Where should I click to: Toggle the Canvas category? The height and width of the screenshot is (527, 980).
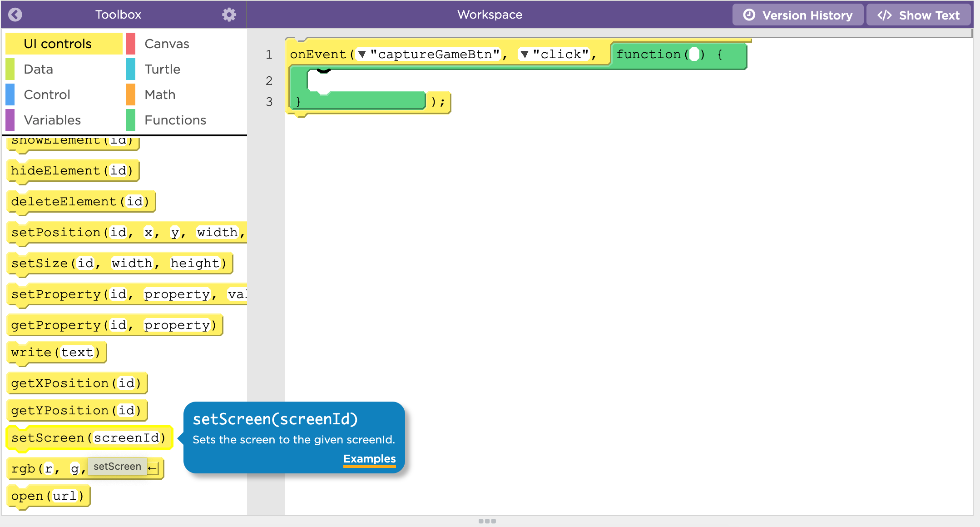coord(166,44)
